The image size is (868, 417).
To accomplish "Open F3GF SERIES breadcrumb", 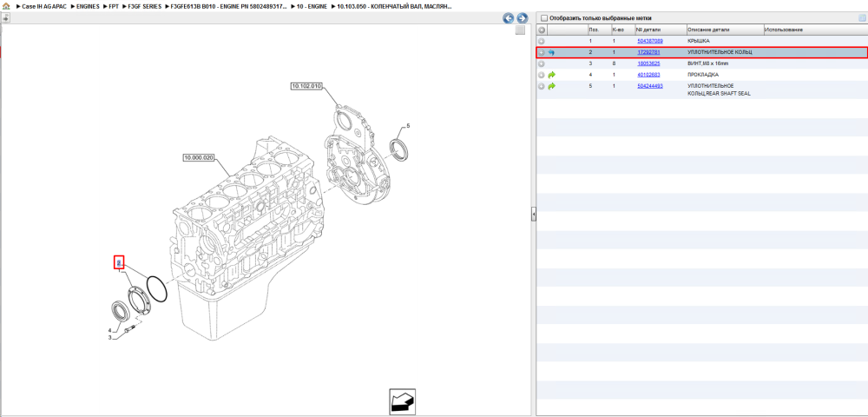I will coord(144,6).
